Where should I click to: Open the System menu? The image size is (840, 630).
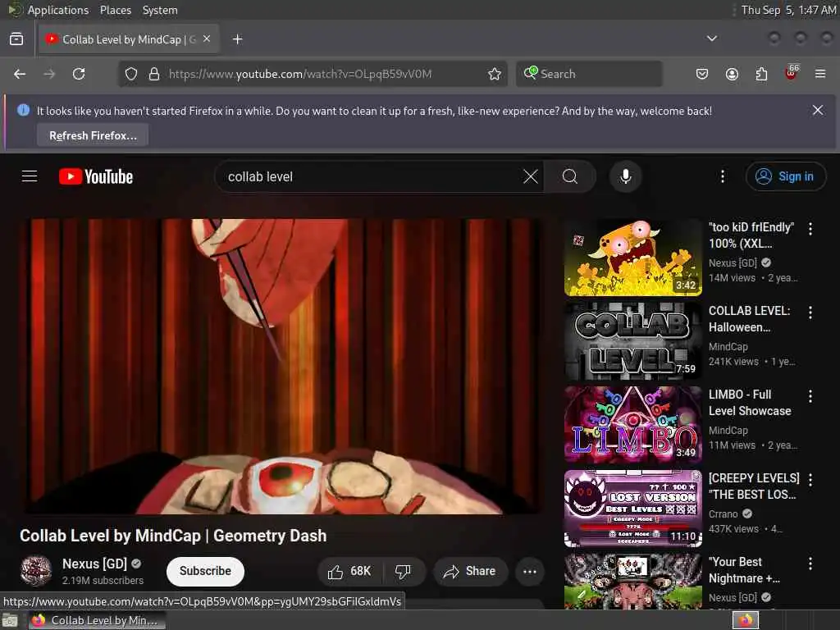160,10
